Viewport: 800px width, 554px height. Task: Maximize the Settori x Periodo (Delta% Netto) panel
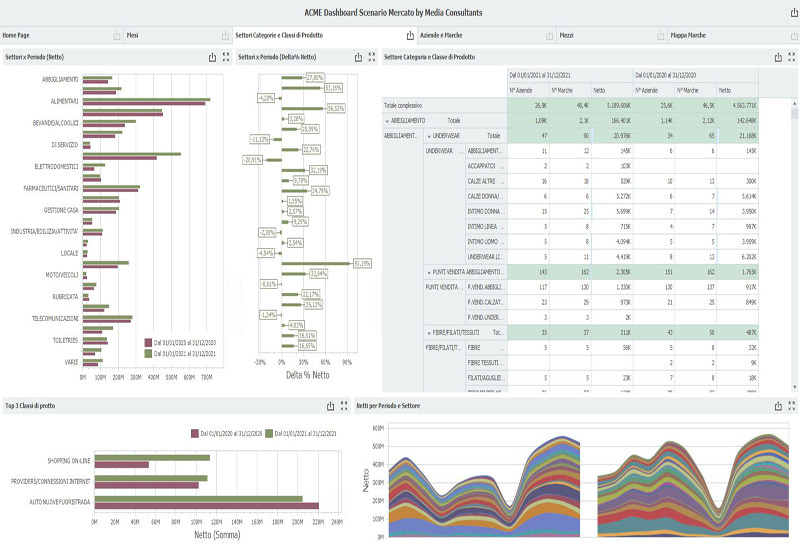coord(371,58)
